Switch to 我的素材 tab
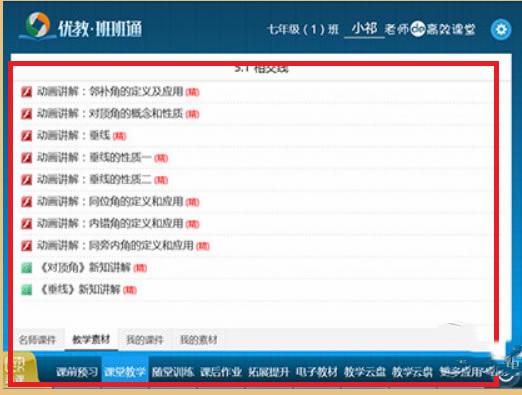 coord(199,340)
